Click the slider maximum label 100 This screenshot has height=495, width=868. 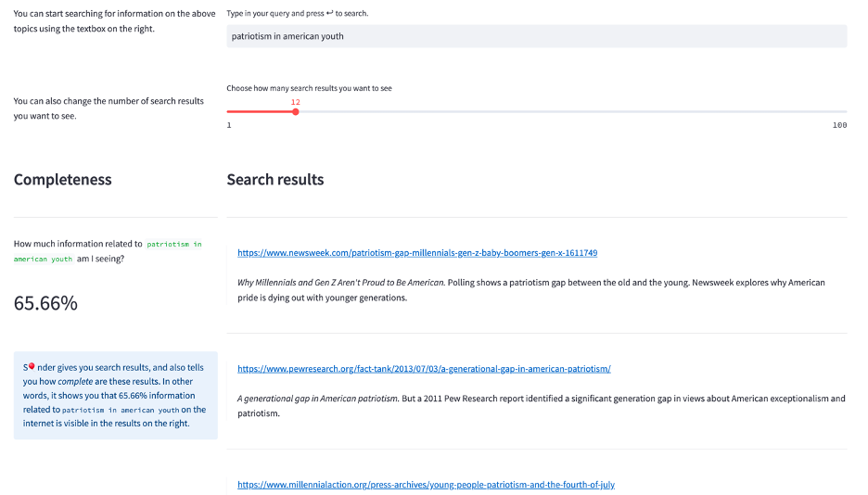click(839, 125)
